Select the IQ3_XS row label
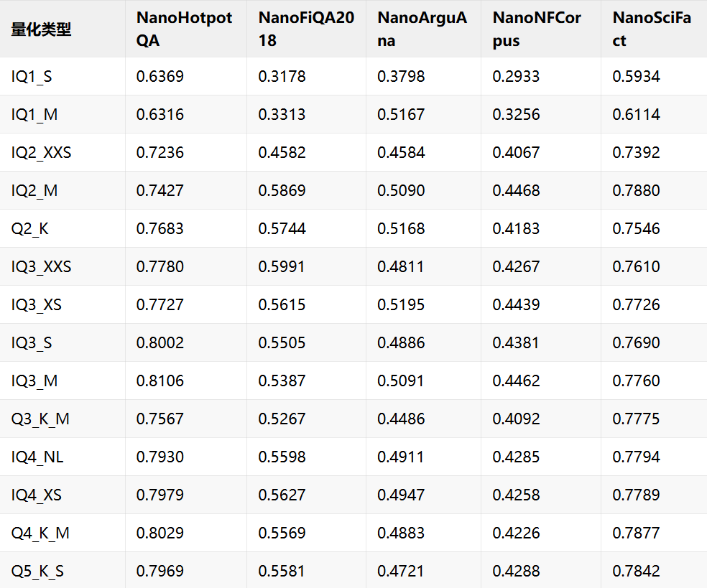The height and width of the screenshot is (588, 707). coord(36,305)
